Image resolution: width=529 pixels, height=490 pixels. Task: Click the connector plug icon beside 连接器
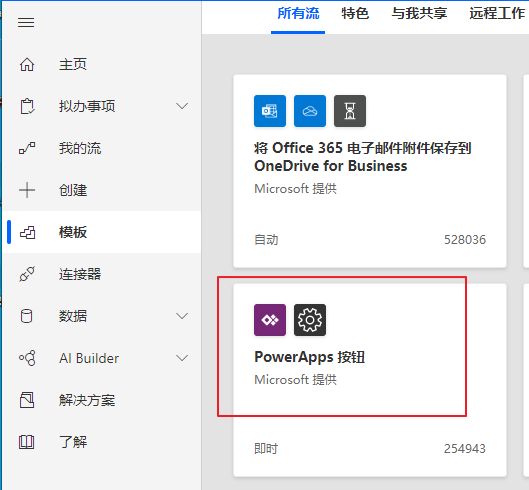point(27,274)
